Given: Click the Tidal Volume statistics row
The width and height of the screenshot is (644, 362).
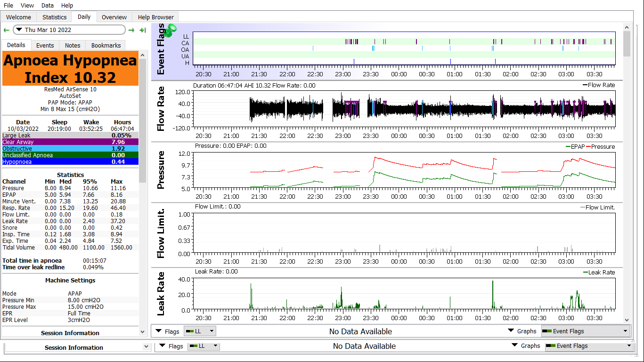Looking at the screenshot, I should pos(71,248).
